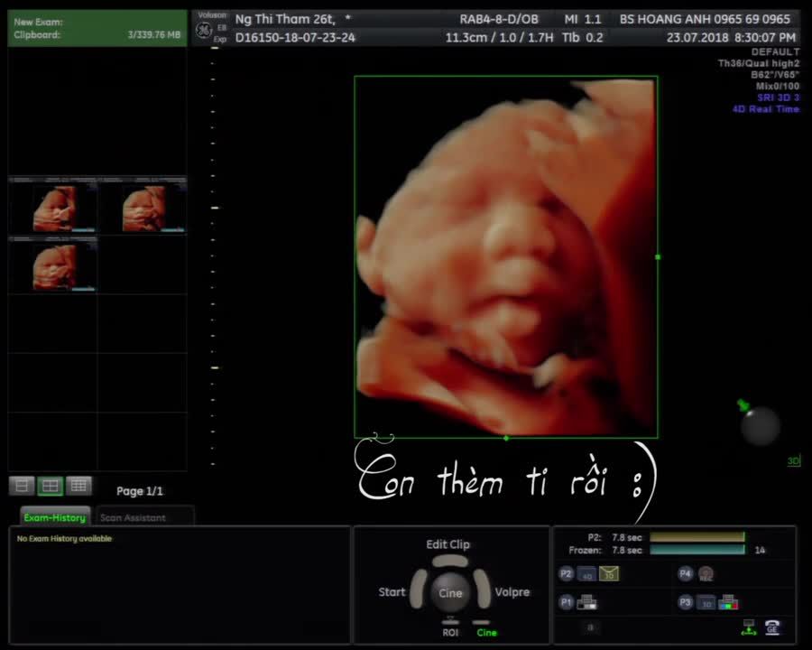This screenshot has height=650, width=812.
Task: Click the GE telephone service icon
Action: (772, 627)
